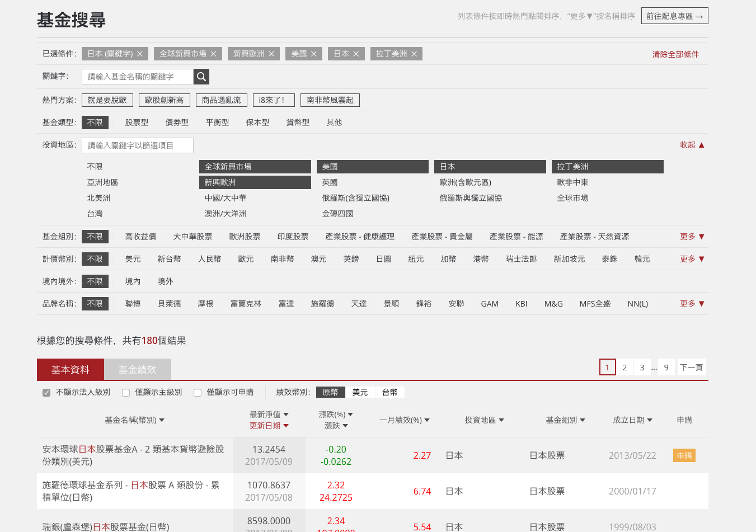756x532 pixels.
Task: Select 歐元 pricing currency
Action: (x=246, y=259)
